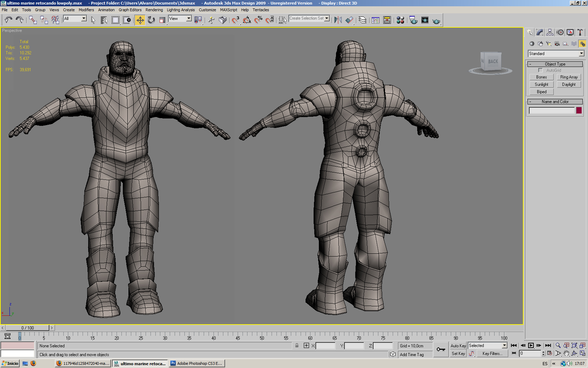The height and width of the screenshot is (368, 588).
Task: Click the Key Filters button
Action: [x=492, y=354]
